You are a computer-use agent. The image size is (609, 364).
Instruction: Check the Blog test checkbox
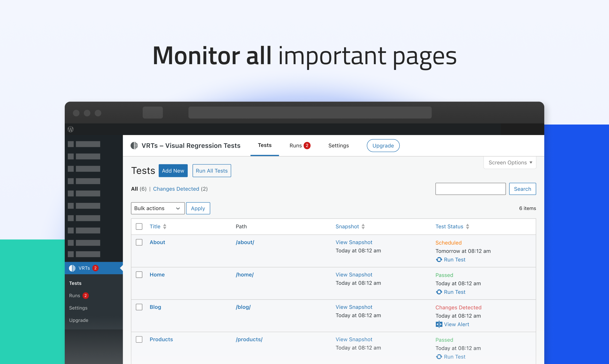pyautogui.click(x=139, y=307)
